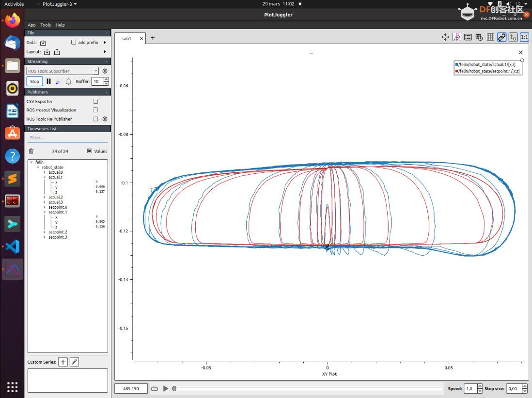This screenshot has height=398, width=532.
Task: Toggle the Values checkbox
Action: tap(90, 151)
